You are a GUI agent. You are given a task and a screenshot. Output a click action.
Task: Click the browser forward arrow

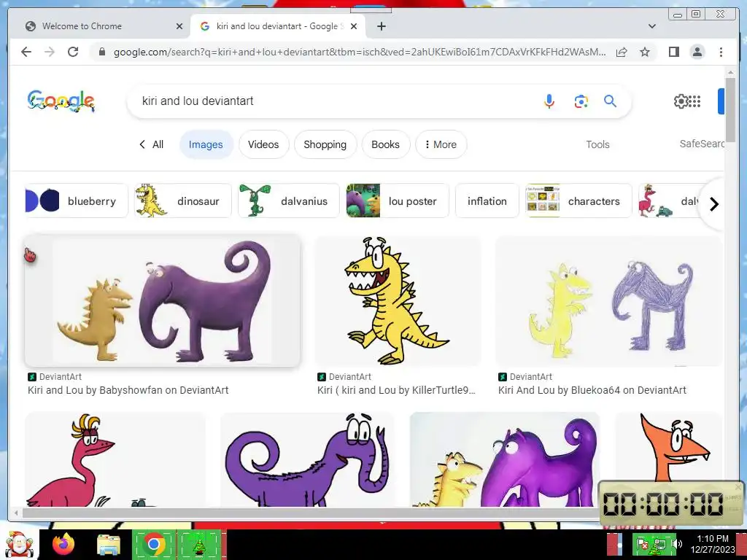(50, 52)
